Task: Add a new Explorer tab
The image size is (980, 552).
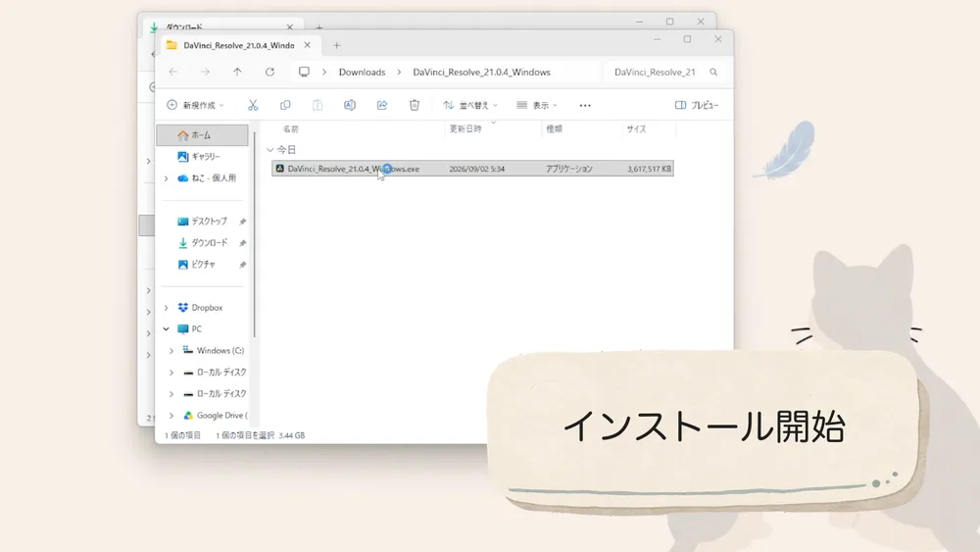Action: pyautogui.click(x=336, y=45)
